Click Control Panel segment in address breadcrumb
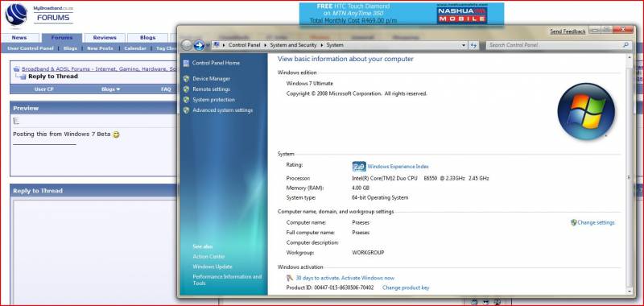Viewport: 644px width, 306px height. point(245,45)
